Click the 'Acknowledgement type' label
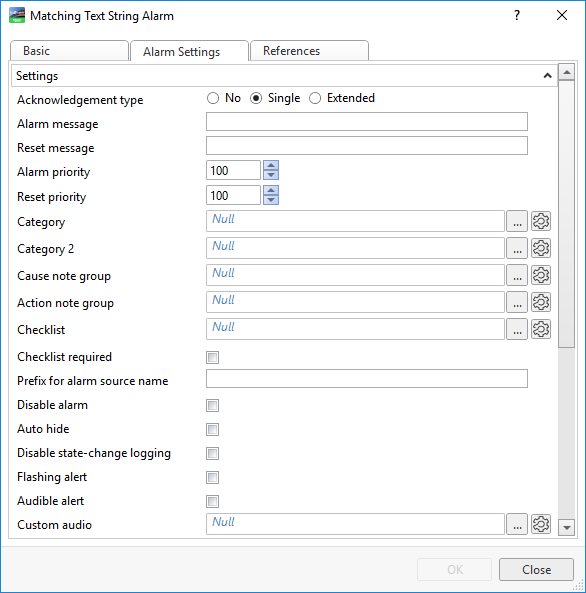Image resolution: width=586 pixels, height=593 pixels. 80,100
